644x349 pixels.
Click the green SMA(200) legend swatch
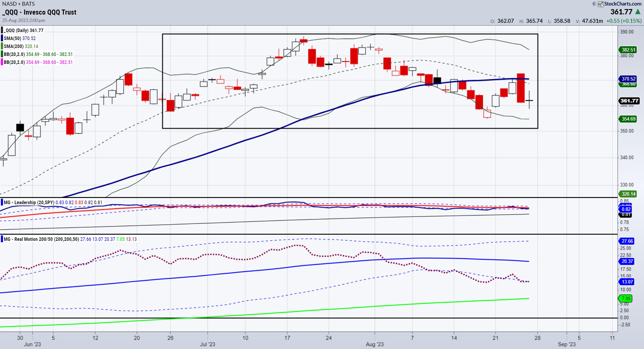[x=2, y=46]
